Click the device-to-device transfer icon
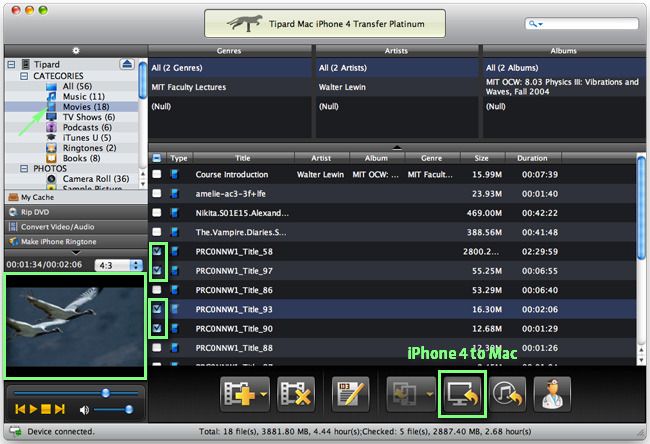This screenshot has height=444, width=650. tap(405, 394)
